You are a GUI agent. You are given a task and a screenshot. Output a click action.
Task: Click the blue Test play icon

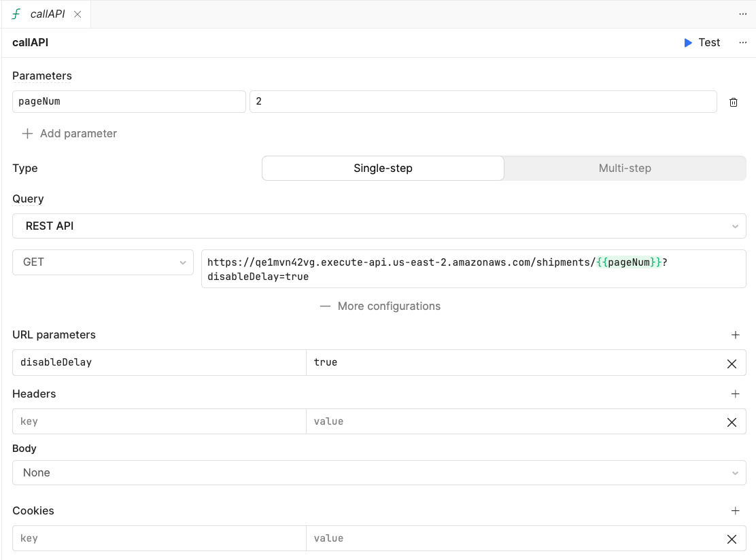tap(688, 43)
